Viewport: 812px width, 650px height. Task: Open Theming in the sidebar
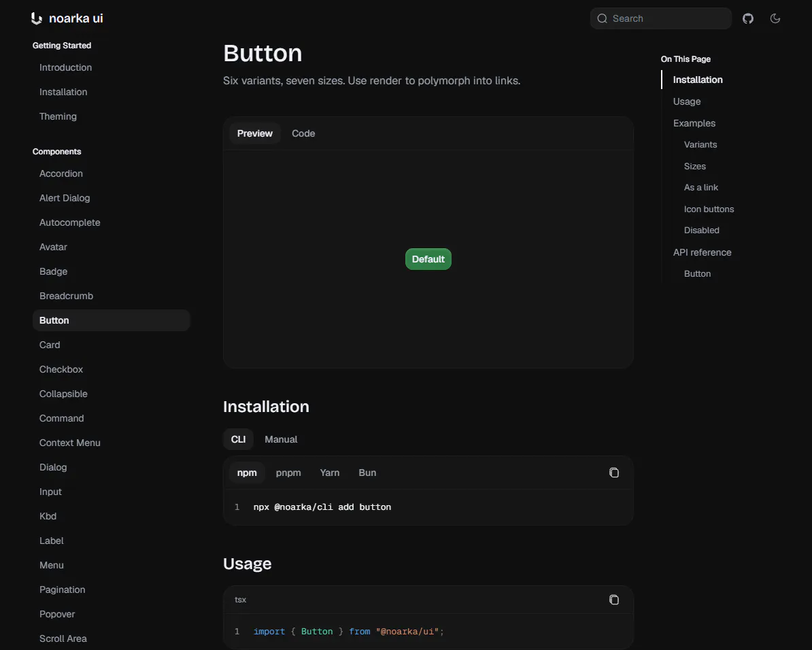[58, 116]
